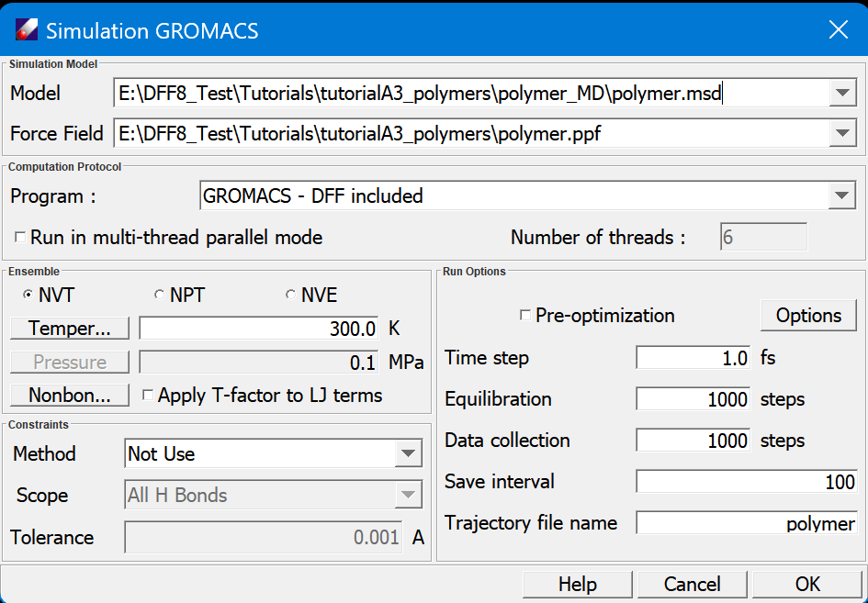The width and height of the screenshot is (868, 603).
Task: Click the Tolerance value field 0.001
Action: (264, 537)
